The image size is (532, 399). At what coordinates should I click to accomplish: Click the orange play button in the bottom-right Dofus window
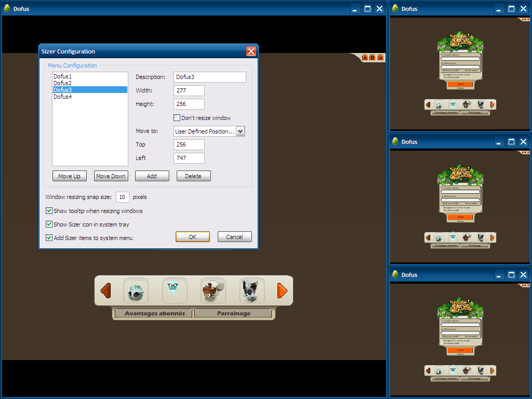(x=460, y=350)
